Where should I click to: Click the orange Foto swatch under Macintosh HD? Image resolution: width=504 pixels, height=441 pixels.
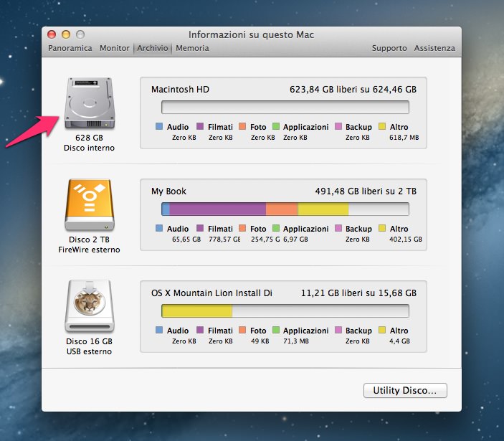pyautogui.click(x=242, y=126)
